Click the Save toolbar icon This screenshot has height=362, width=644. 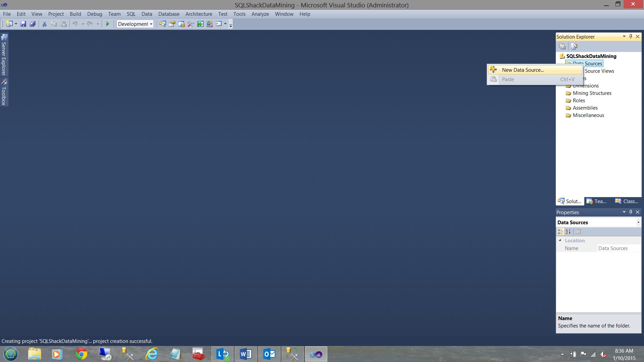pyautogui.click(x=23, y=24)
